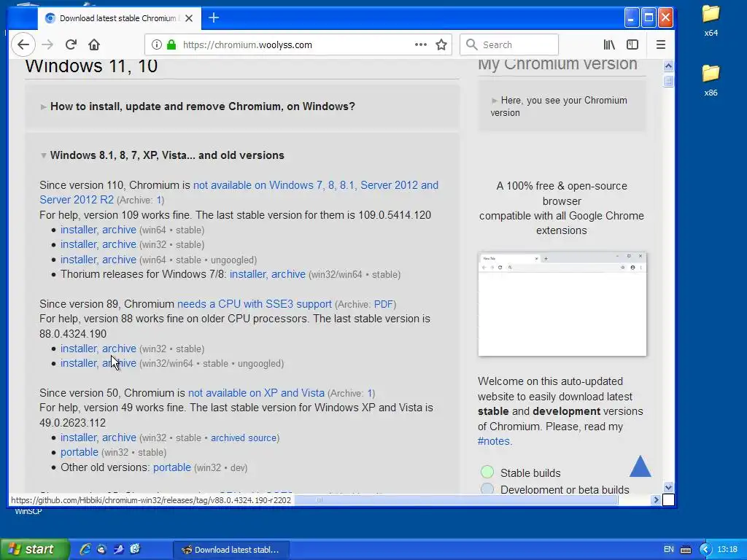Viewport: 747px width, 560px height.
Task: Click the vertical scrollbar down arrow
Action: 668,487
